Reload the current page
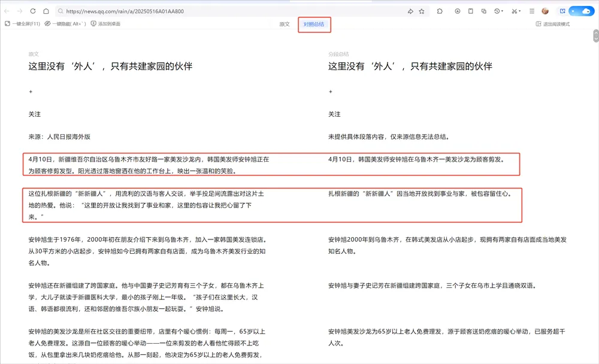 33,11
